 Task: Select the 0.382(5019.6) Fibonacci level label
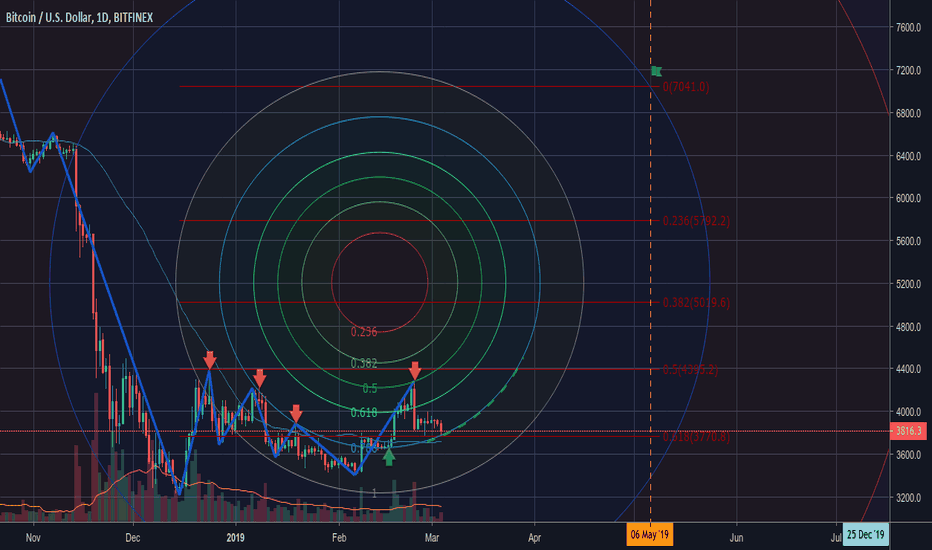pyautogui.click(x=696, y=303)
